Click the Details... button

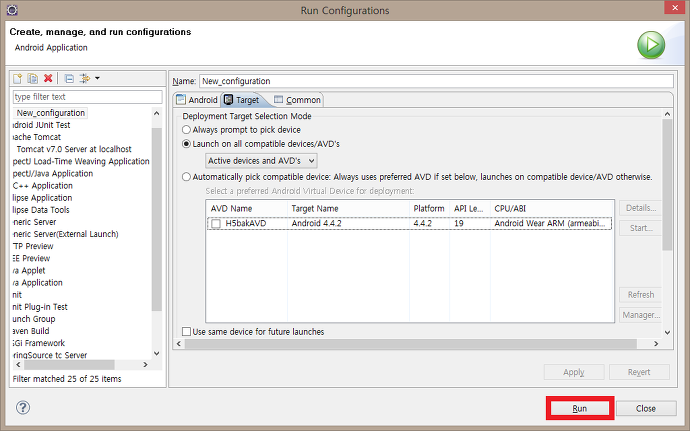640,208
